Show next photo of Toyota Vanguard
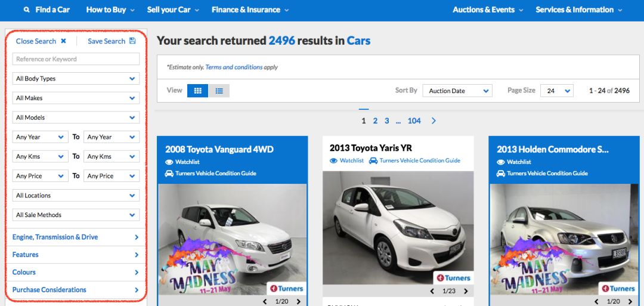 pos(299,301)
